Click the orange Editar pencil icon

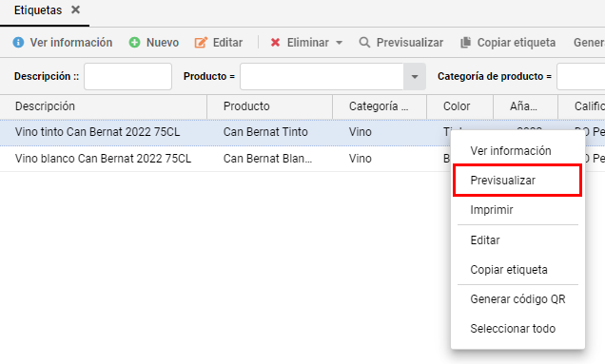(201, 43)
